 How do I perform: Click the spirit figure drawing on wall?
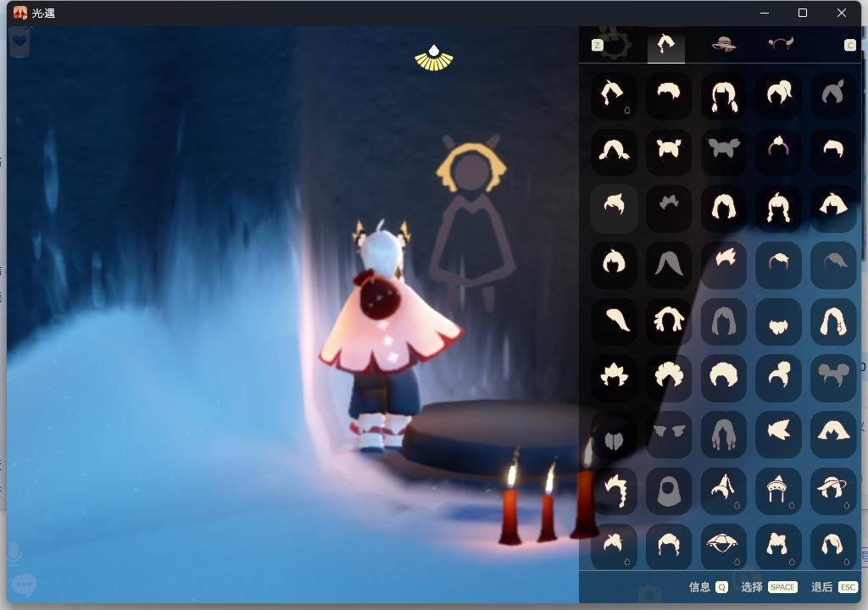click(471, 220)
